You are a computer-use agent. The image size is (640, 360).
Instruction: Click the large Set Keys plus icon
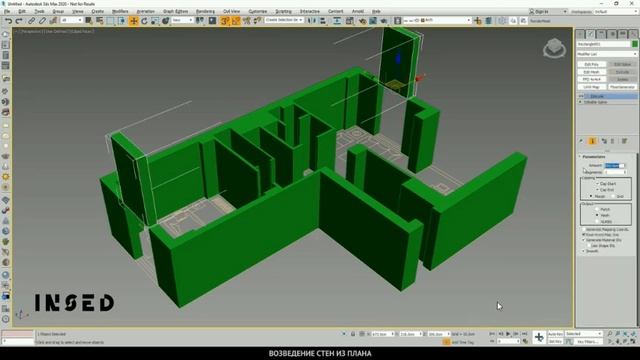click(x=539, y=338)
